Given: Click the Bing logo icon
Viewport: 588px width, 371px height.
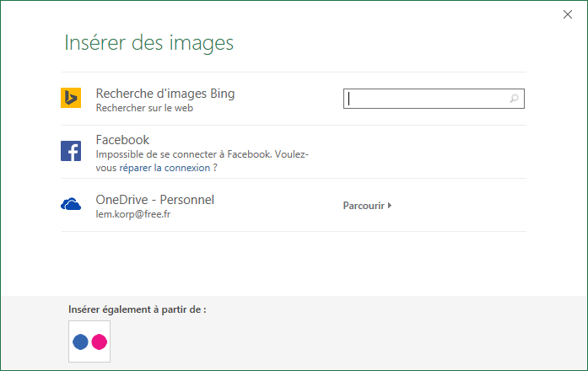Looking at the screenshot, I should pyautogui.click(x=71, y=98).
